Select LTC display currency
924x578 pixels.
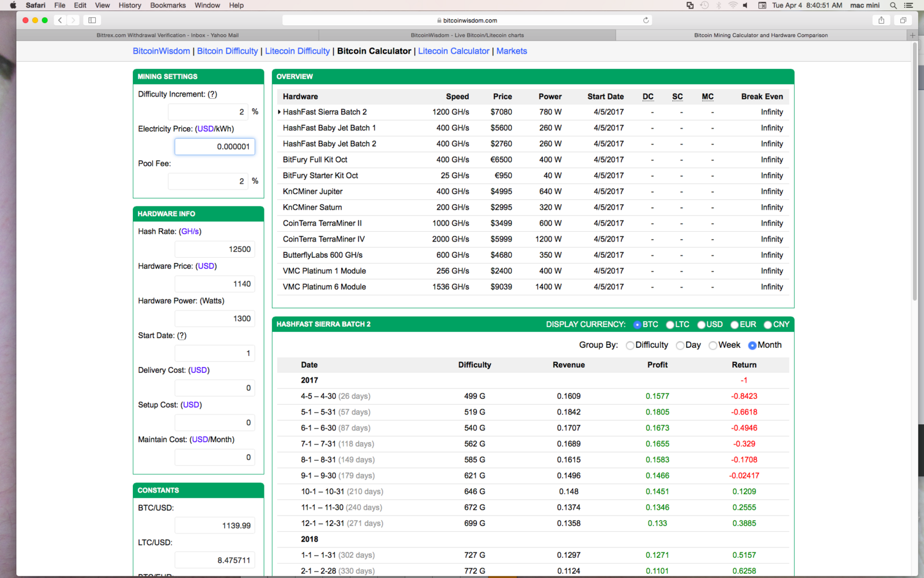tap(670, 325)
